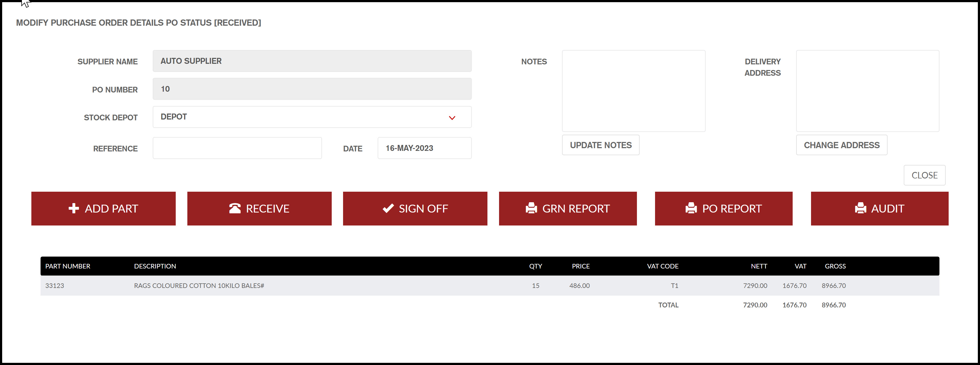Click nett value 7290.00 in row 33123
This screenshot has width=980, height=365.
[755, 286]
